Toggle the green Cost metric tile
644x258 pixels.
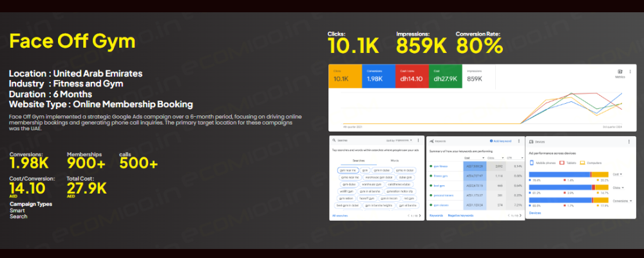pos(446,75)
